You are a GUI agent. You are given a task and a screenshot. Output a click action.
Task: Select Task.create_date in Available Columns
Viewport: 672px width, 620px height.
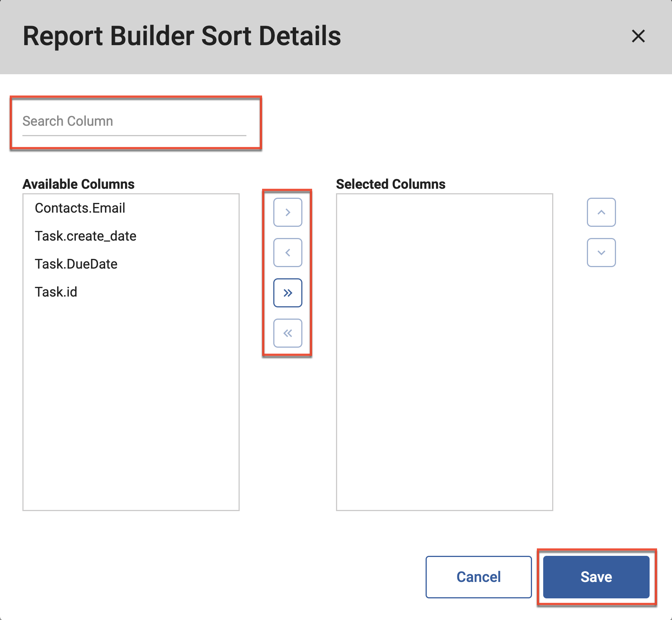[85, 236]
